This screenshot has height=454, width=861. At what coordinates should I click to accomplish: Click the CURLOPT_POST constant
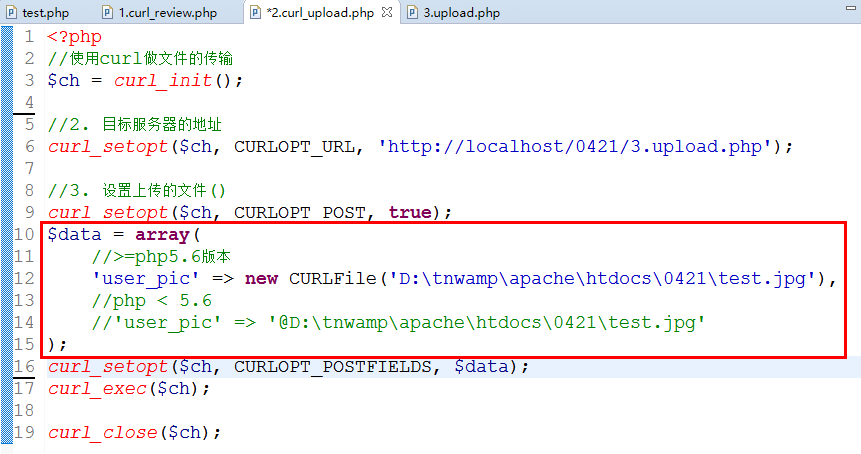coord(300,213)
